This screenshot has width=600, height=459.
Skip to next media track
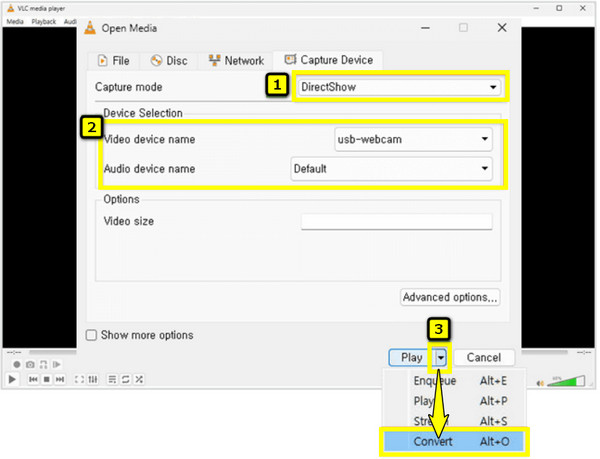point(60,379)
